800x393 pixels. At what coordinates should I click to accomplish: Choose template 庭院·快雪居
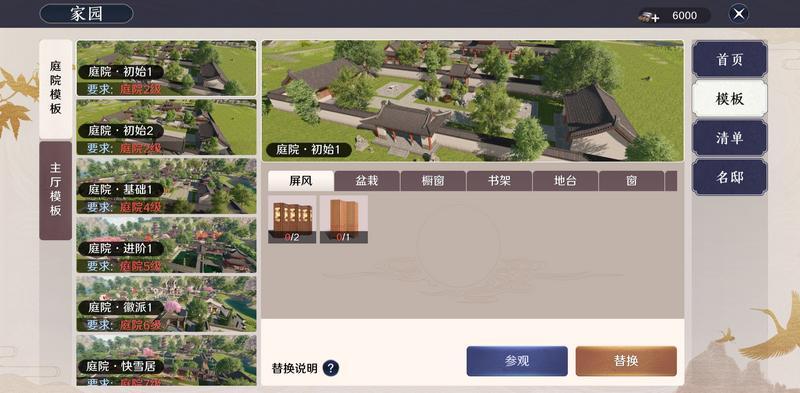(x=166, y=360)
